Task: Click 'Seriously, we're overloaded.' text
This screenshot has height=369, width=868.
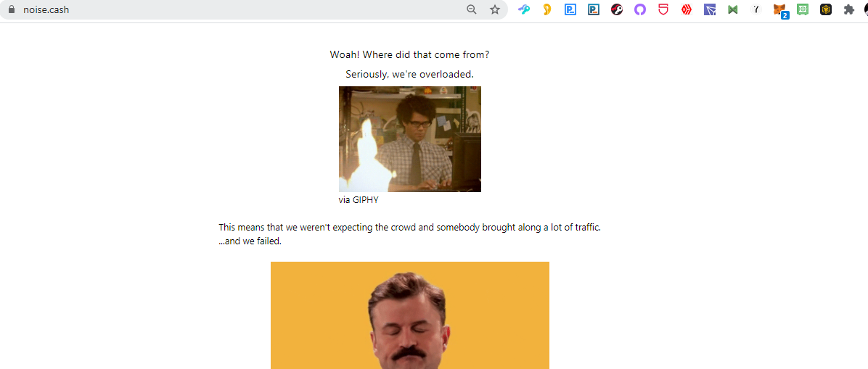Action: coord(409,74)
